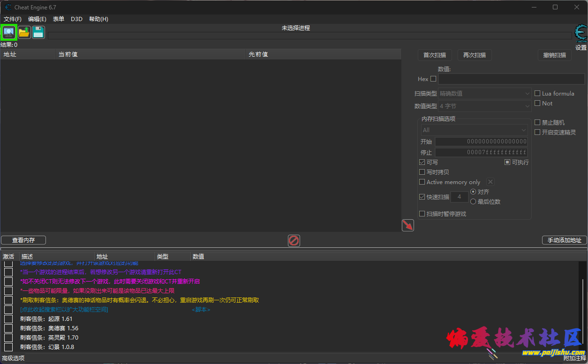
Task: Click the 数值 input field
Action: coord(511,79)
